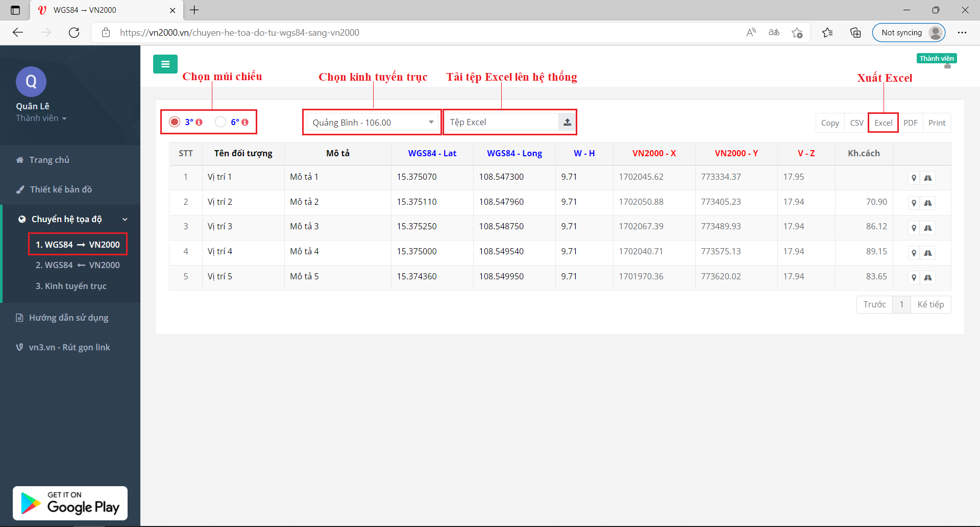Screen dimensions: 980x527
Task: Select 3. Kinh tuyến trục menu item
Action: (71, 286)
